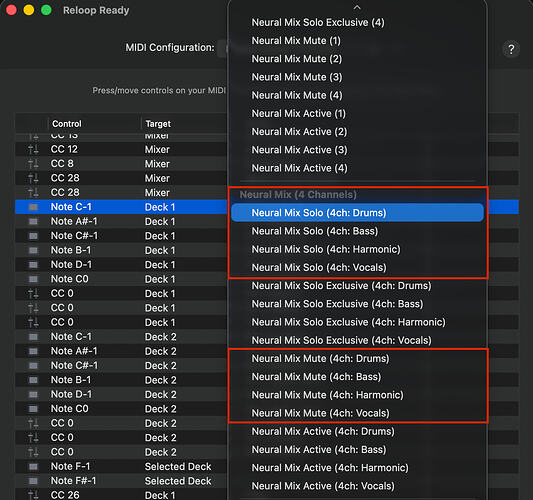Click the button icon beside Note F-1
Viewport: 533px width, 500px height.
click(33, 467)
